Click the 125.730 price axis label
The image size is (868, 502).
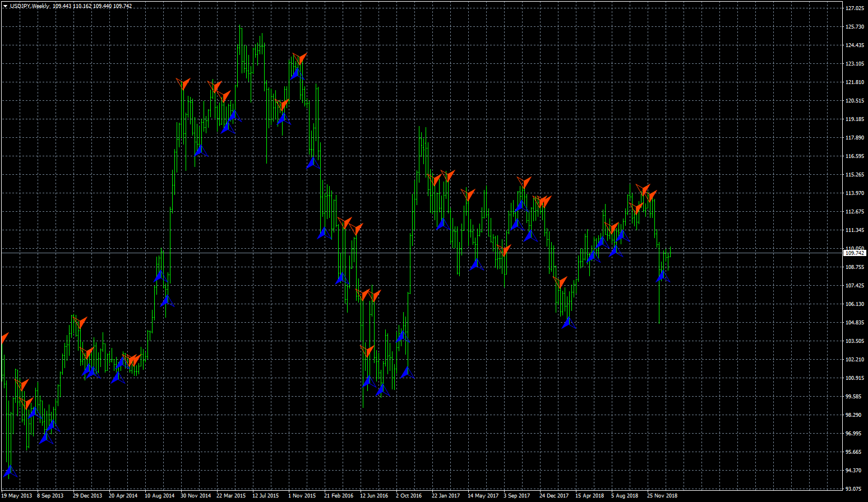coord(854,27)
